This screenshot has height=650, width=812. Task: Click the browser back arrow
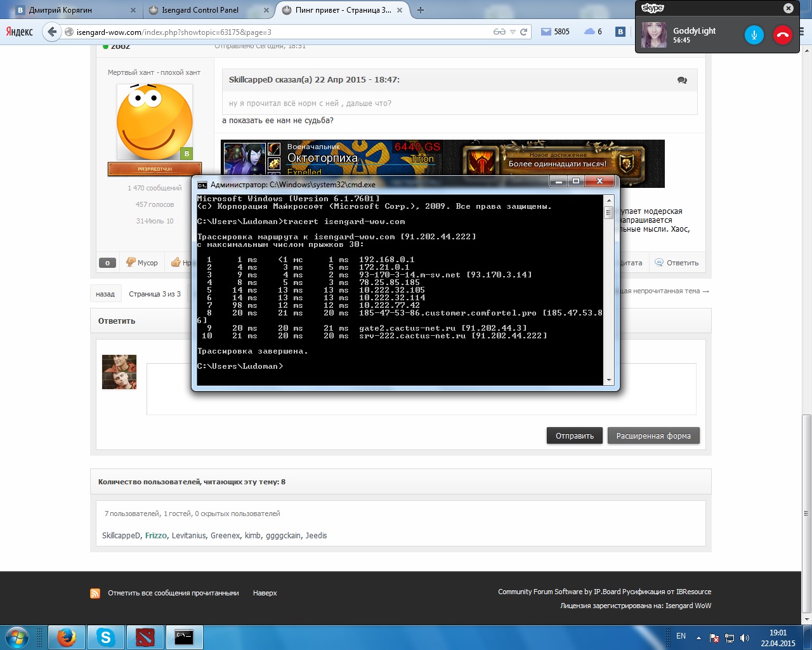coord(51,32)
